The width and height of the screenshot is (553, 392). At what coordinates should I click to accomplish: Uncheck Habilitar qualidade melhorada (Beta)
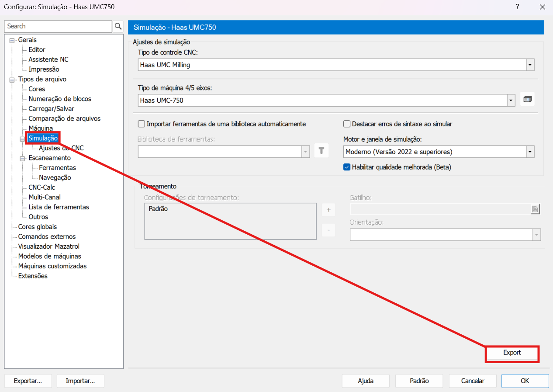(347, 167)
